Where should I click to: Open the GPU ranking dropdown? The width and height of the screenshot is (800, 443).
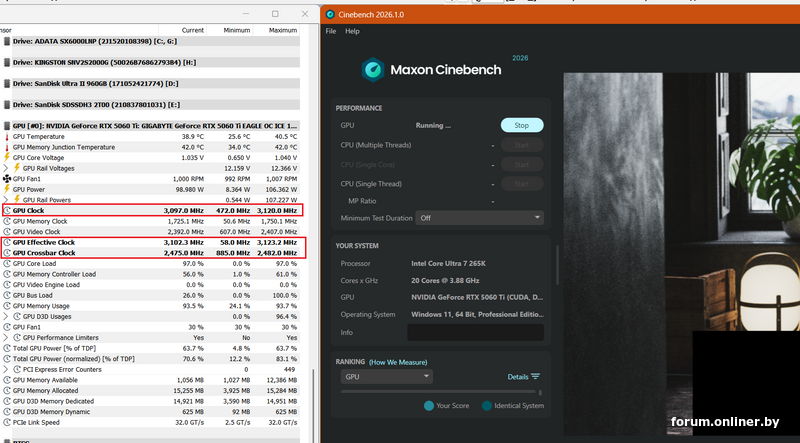387,377
